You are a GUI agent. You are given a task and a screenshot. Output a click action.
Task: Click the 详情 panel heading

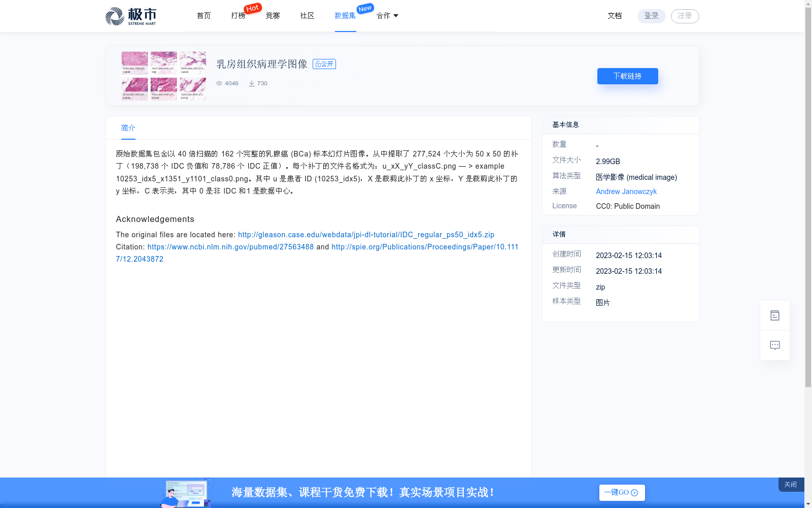(x=559, y=234)
